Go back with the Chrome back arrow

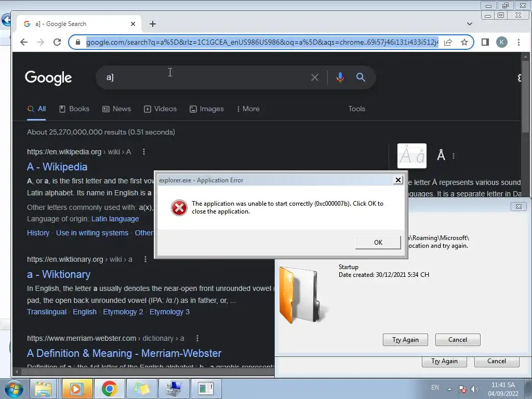24,42
